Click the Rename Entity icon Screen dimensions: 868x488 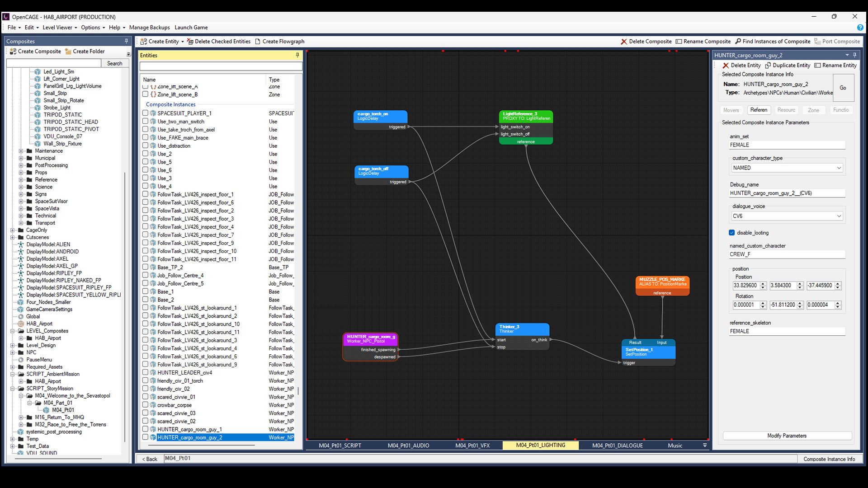click(817, 66)
